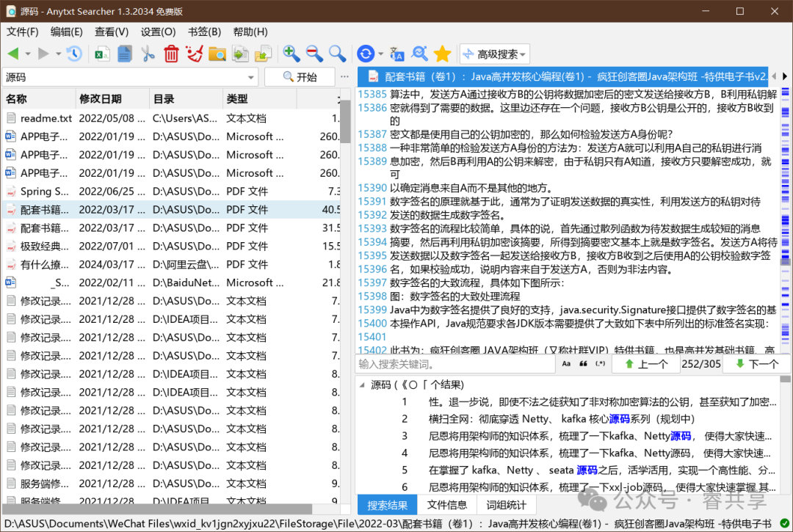Sort by the 修改日期 column header
This screenshot has height=532, width=793.
click(x=113, y=98)
